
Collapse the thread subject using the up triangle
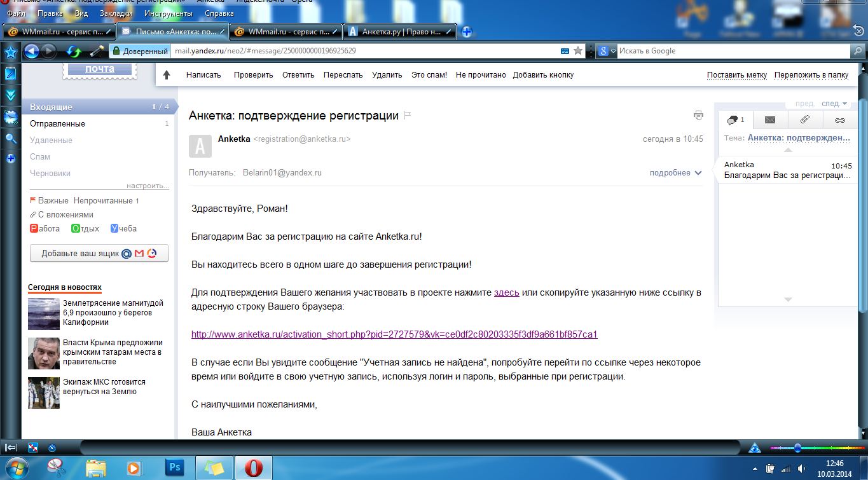[x=788, y=150]
